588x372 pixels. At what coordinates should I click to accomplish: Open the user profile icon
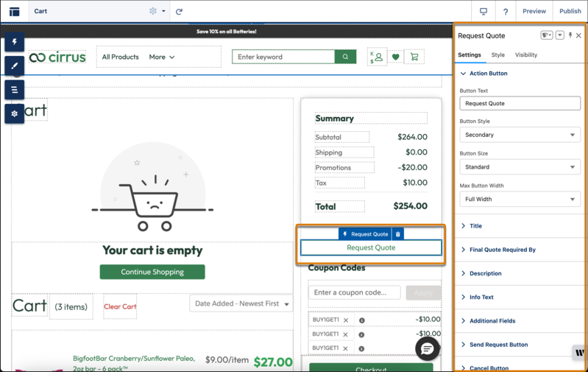[x=377, y=57]
